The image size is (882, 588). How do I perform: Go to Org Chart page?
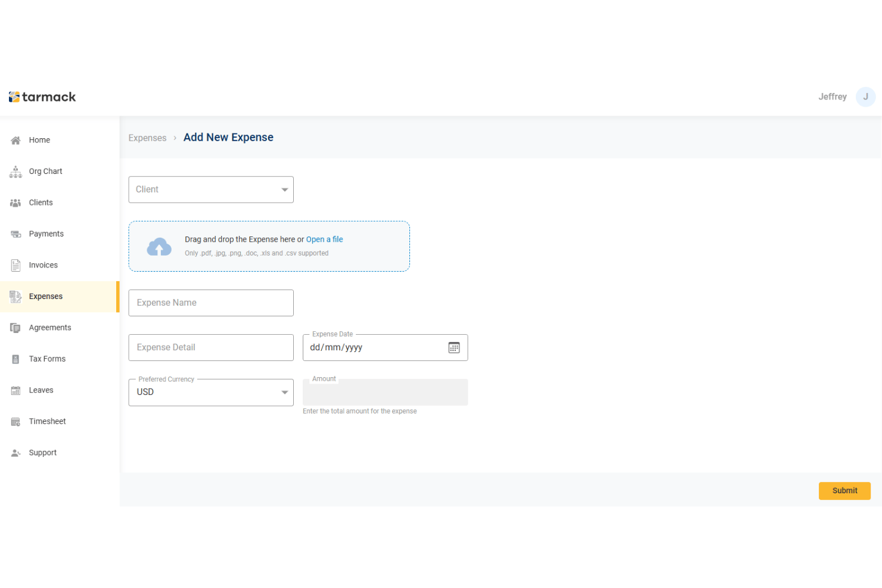click(60, 172)
